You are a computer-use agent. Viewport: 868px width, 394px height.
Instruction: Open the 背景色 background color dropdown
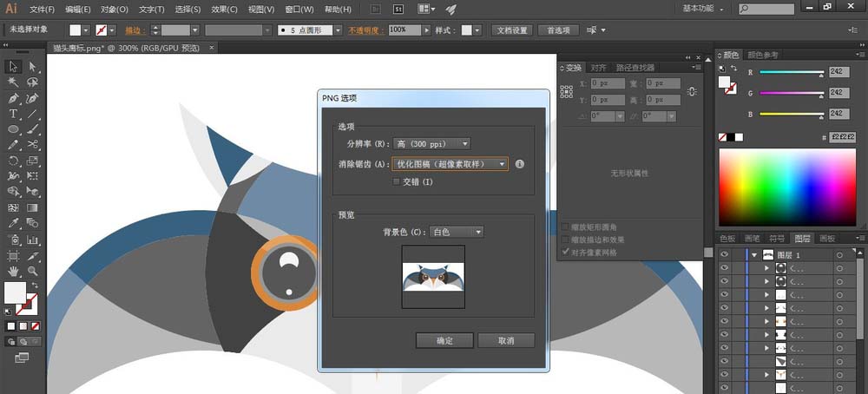click(457, 232)
